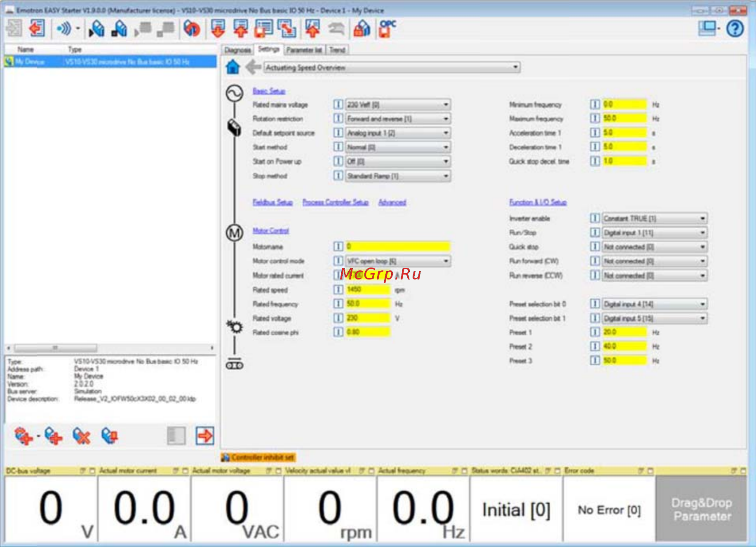Click the lock/house toolbar icon before OPC
Image resolution: width=756 pixels, height=547 pixels.
click(x=362, y=28)
